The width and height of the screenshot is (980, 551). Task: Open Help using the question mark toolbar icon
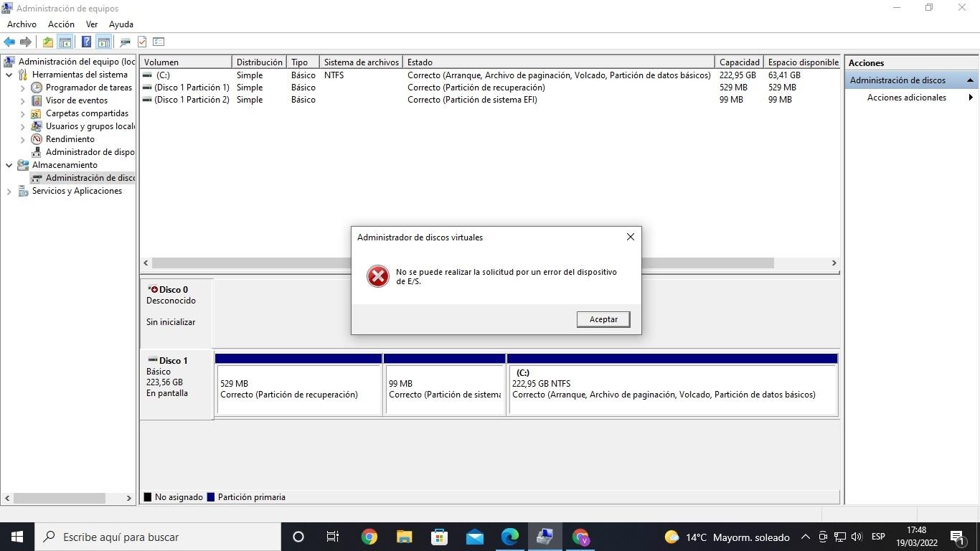85,42
